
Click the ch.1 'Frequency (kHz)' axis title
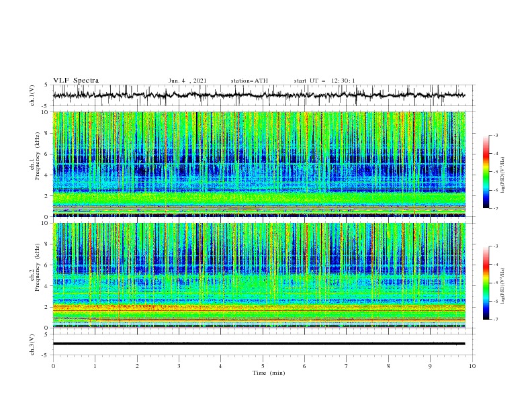point(38,156)
